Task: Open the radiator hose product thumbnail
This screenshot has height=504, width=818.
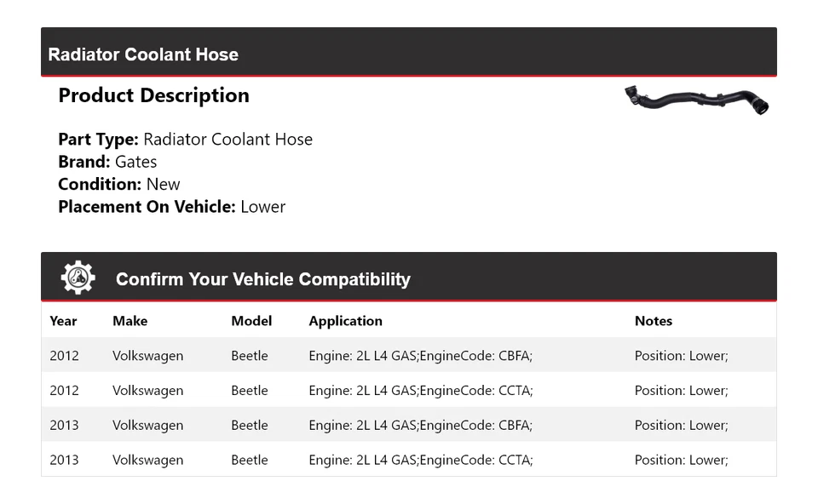Action: [696, 100]
